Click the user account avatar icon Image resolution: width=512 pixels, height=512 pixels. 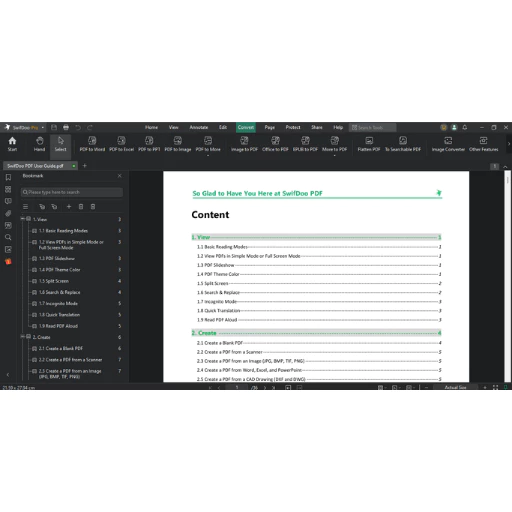[454, 127]
